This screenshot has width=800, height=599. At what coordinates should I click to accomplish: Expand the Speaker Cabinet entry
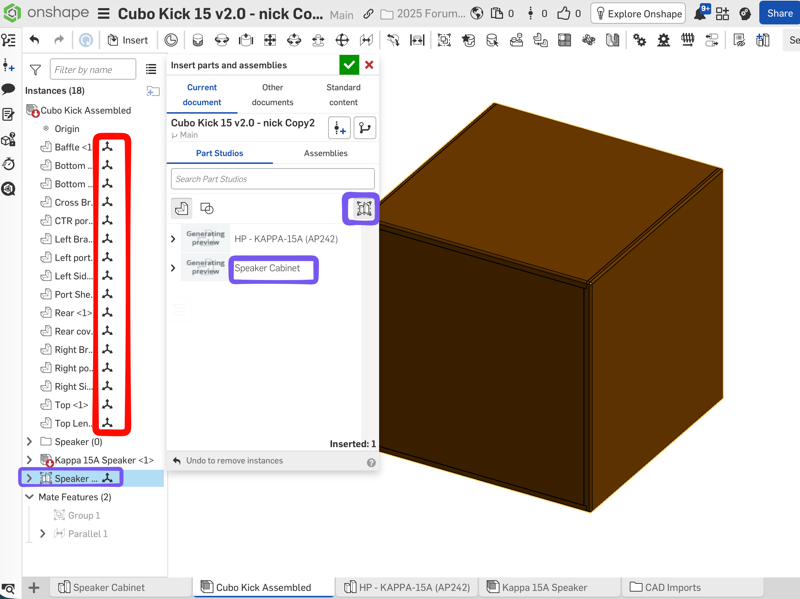click(173, 268)
